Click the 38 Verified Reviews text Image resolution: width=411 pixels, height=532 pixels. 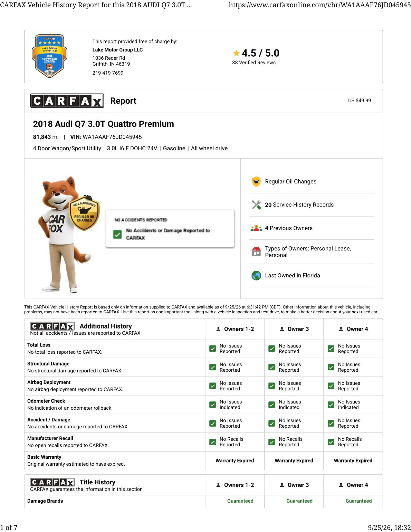point(254,63)
